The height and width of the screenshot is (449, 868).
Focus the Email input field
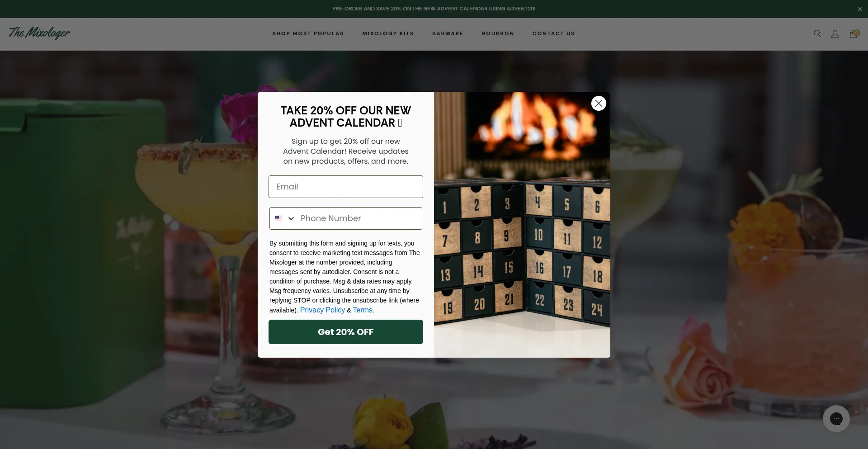click(346, 187)
